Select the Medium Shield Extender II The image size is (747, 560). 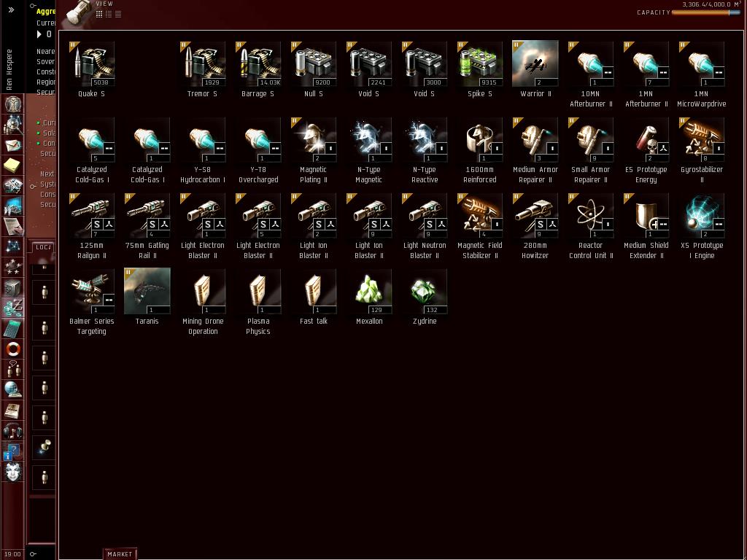pyautogui.click(x=646, y=227)
